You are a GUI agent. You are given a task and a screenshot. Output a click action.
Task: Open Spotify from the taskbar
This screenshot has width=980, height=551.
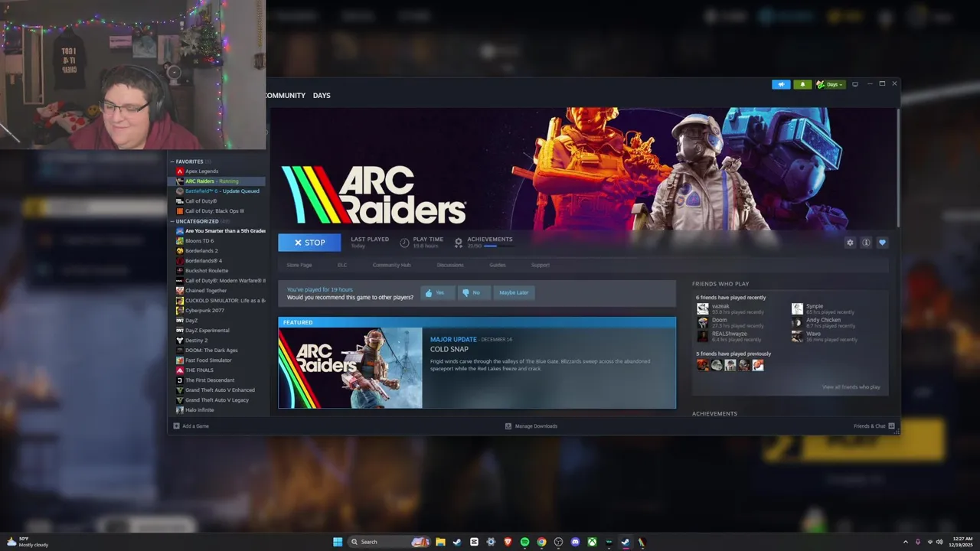(524, 542)
